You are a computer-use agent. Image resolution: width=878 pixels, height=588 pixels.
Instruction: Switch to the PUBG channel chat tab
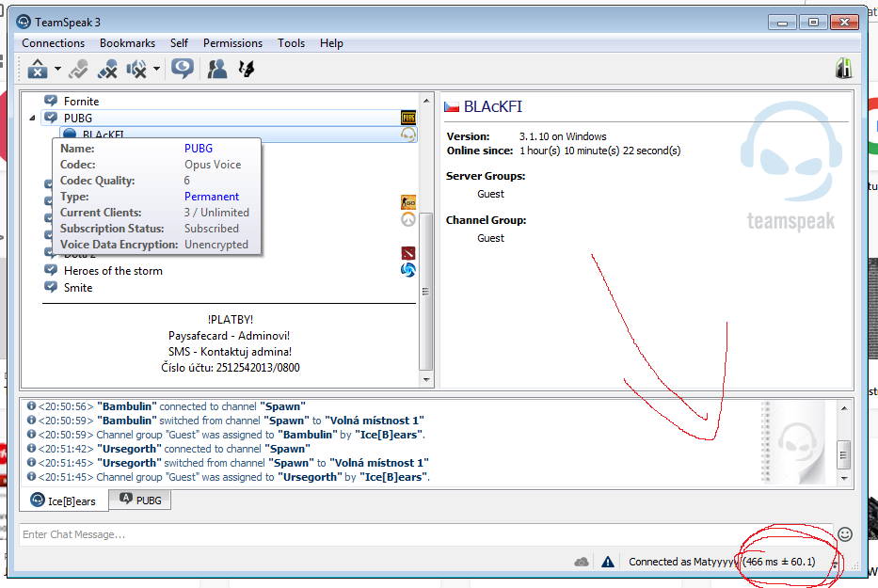[140, 501]
